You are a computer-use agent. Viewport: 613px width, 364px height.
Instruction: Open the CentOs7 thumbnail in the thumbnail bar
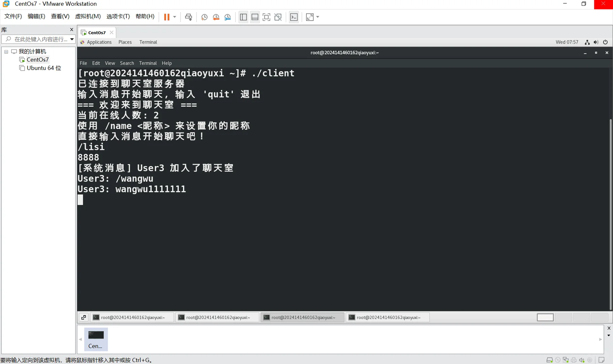click(96, 339)
